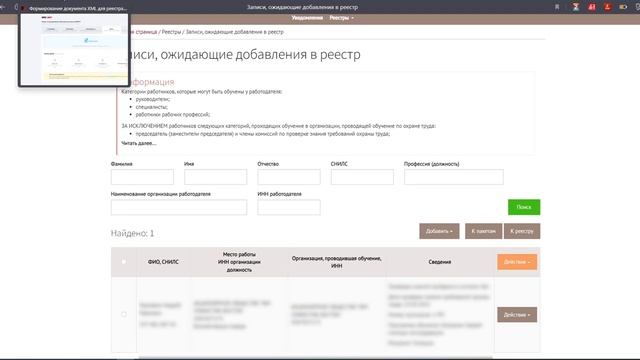This screenshot has width=640, height=360.
Task: Select the checkbox of the found record row
Action: point(124,314)
